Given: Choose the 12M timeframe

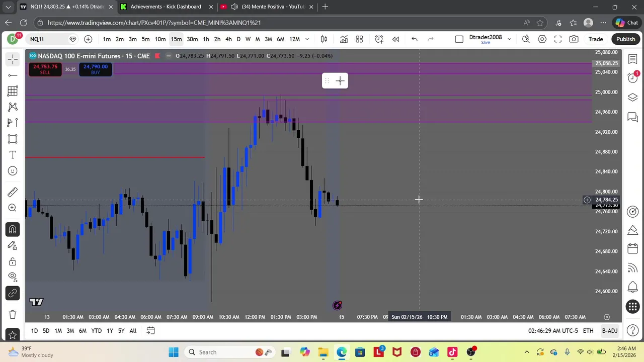Looking at the screenshot, I should [x=295, y=39].
